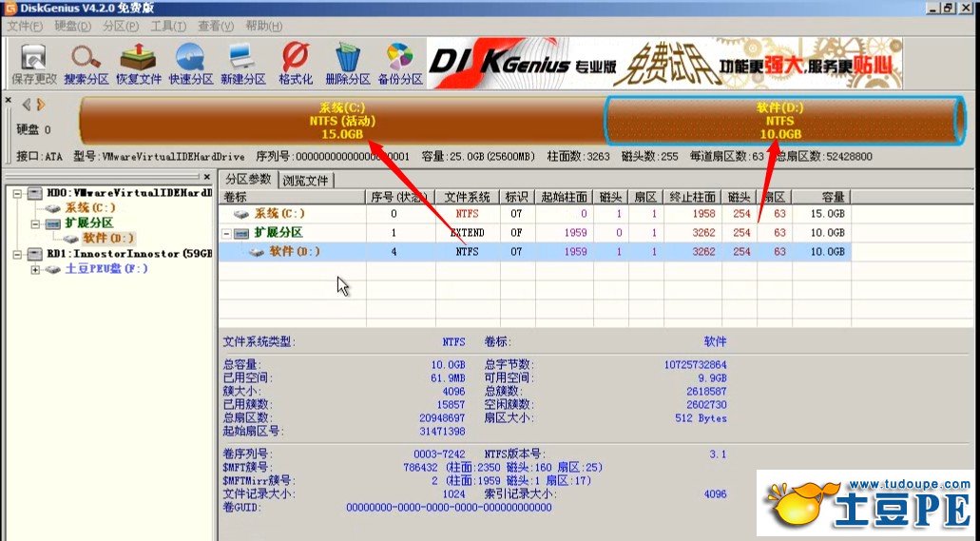The height and width of the screenshot is (541, 980).
Task: Open the 帮助(H) menu
Action: [x=263, y=27]
